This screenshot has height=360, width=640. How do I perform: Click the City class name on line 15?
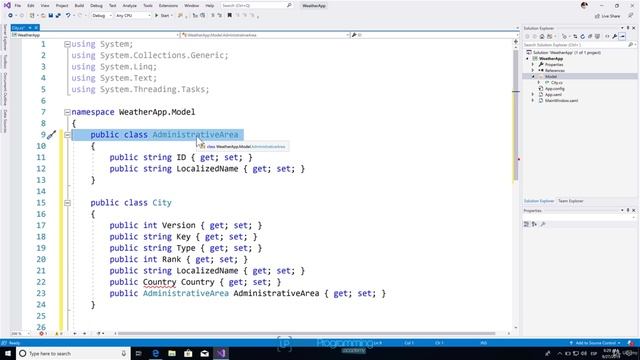click(162, 203)
